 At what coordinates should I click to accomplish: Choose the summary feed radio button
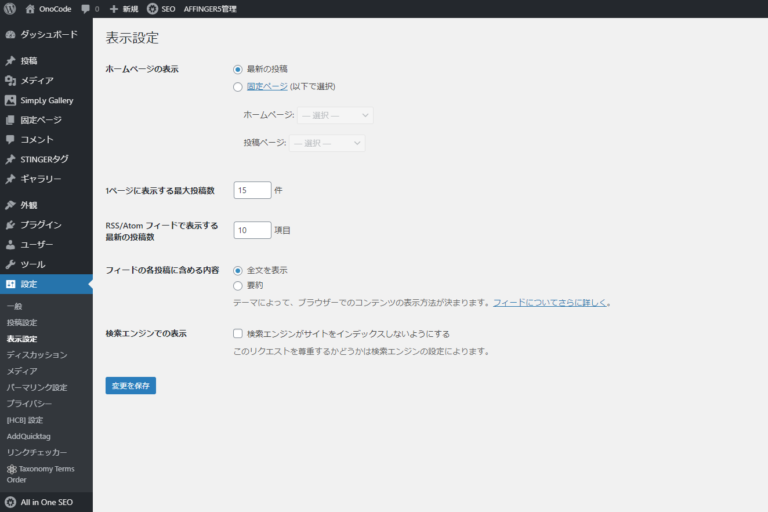coord(237,285)
